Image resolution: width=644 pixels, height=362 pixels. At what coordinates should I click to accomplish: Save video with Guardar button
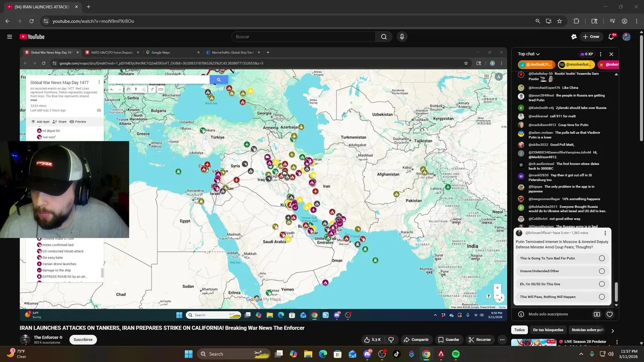coord(448,339)
